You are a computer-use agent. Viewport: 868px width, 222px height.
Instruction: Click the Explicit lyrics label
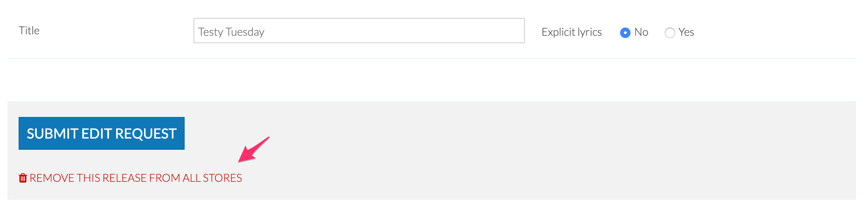tap(572, 32)
